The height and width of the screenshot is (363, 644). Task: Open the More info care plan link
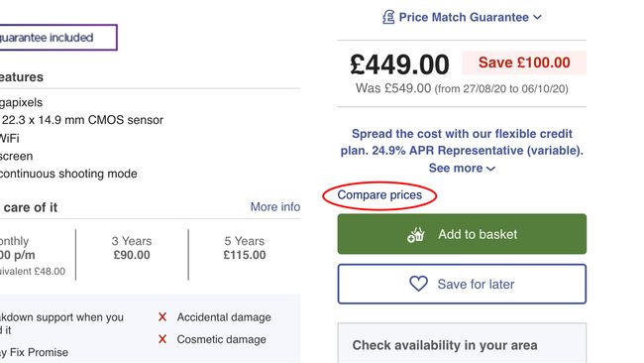275,206
